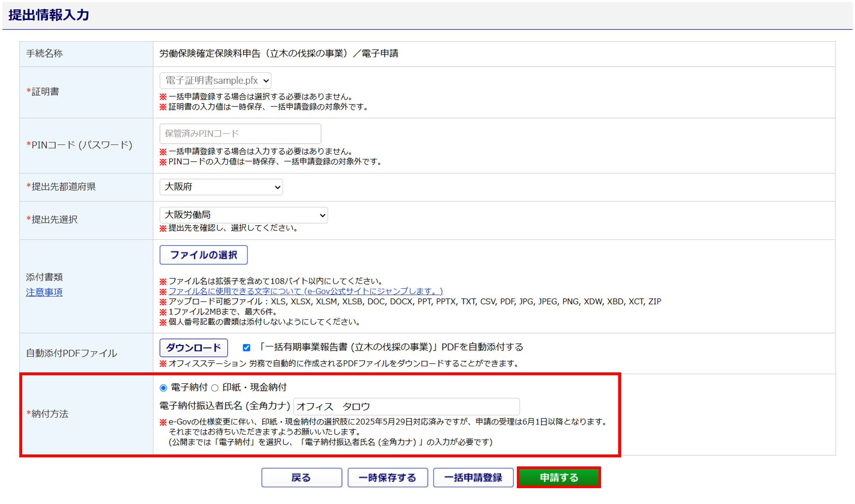Click the PDF自動添付 checkbox label text
The height and width of the screenshot is (504, 855).
pos(390,347)
